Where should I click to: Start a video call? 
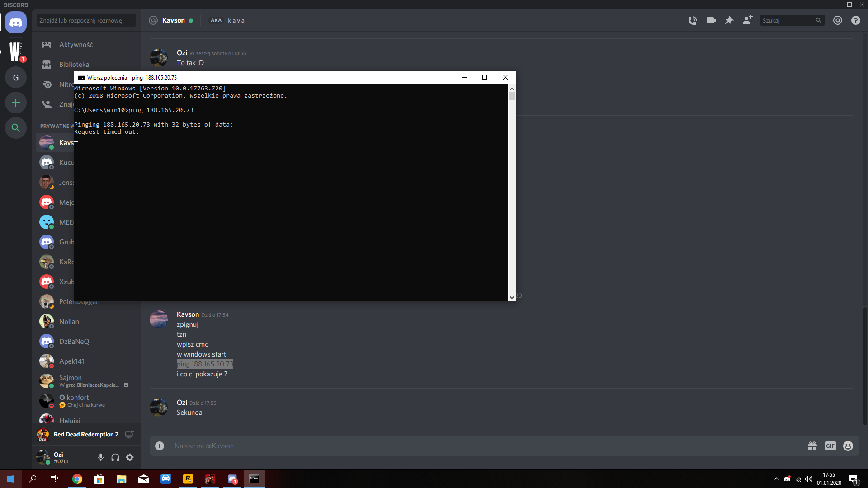pos(711,20)
